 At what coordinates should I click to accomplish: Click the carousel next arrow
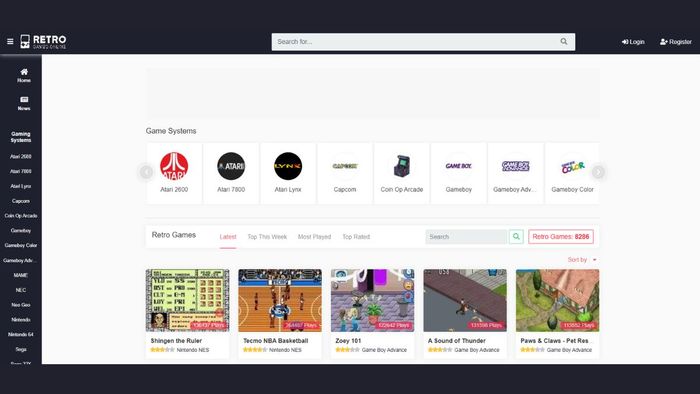click(598, 172)
